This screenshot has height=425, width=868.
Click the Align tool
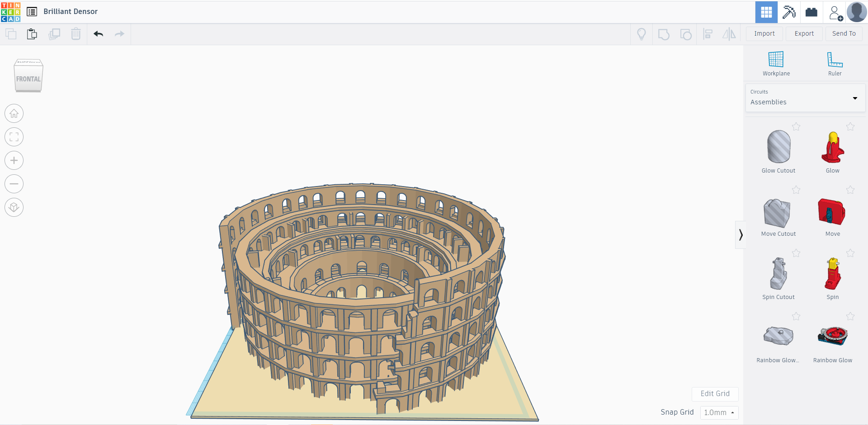click(x=708, y=34)
